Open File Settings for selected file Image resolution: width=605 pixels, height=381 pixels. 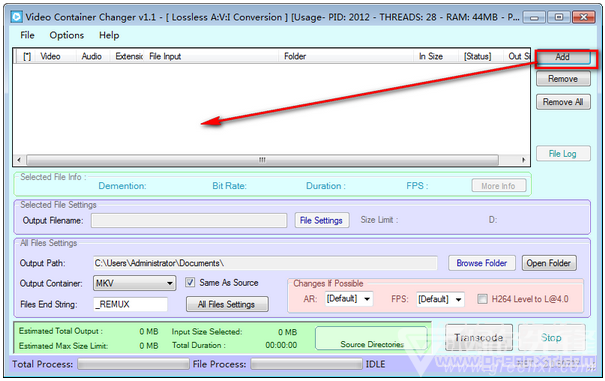click(322, 220)
